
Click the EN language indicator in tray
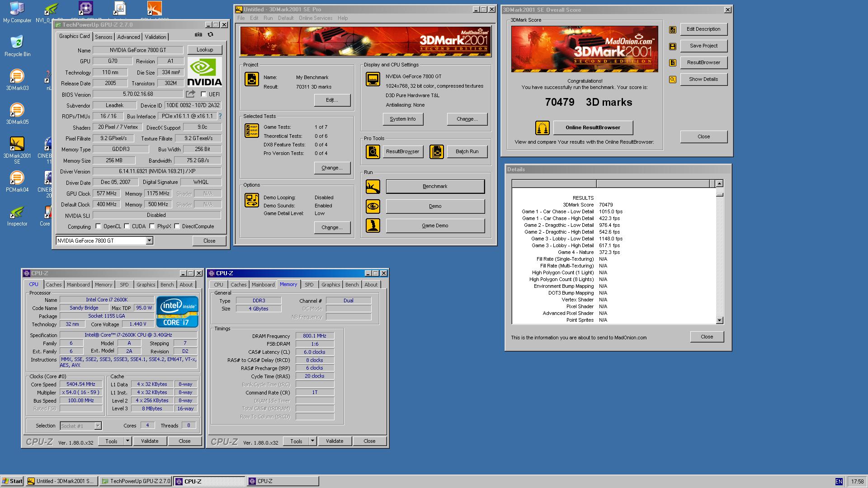(839, 482)
